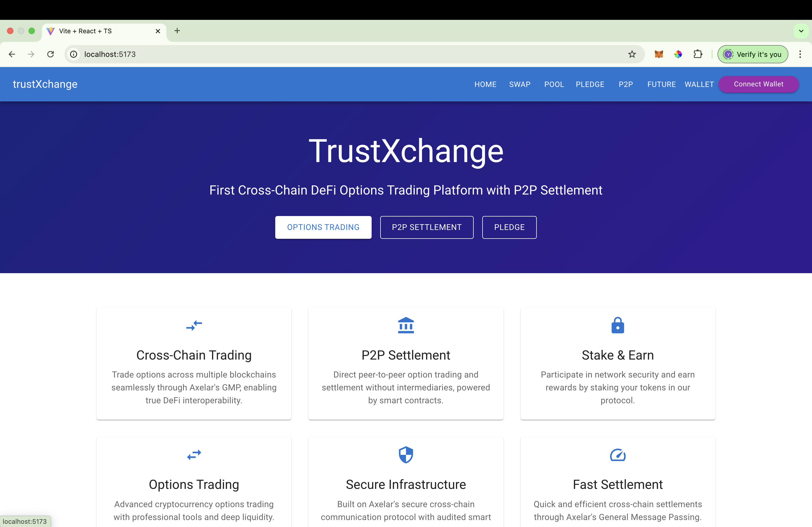Open Chrome three-dot menu

coord(800,54)
